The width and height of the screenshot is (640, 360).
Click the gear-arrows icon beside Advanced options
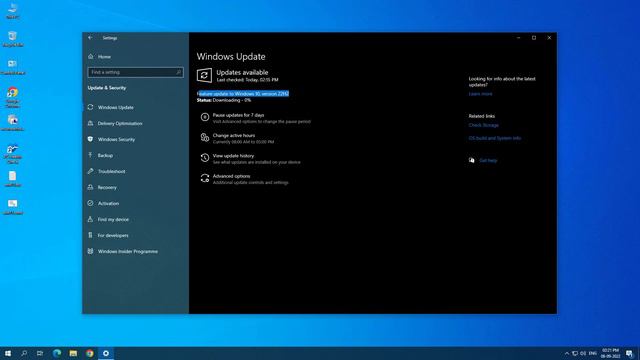[x=205, y=178]
